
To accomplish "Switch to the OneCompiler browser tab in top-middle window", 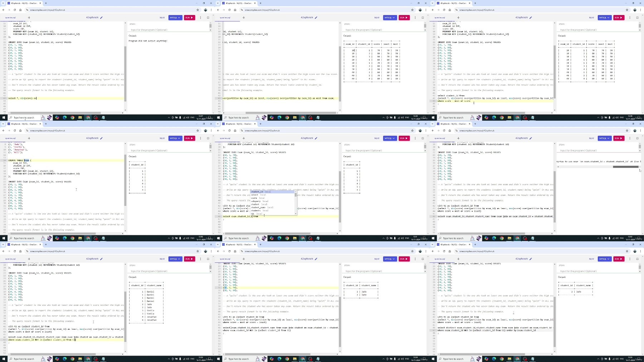I will click(x=239, y=3).
